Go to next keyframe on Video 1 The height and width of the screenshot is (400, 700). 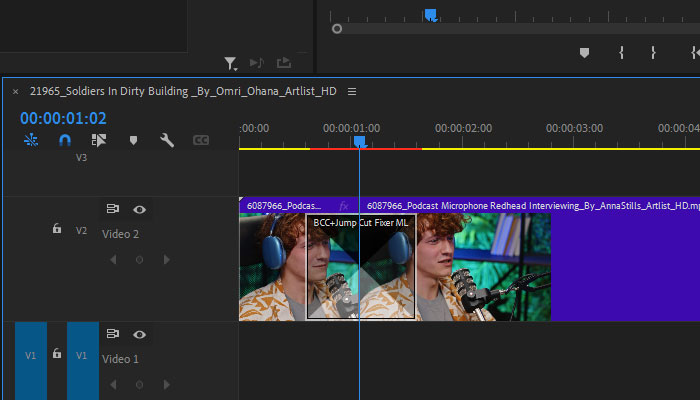point(167,384)
